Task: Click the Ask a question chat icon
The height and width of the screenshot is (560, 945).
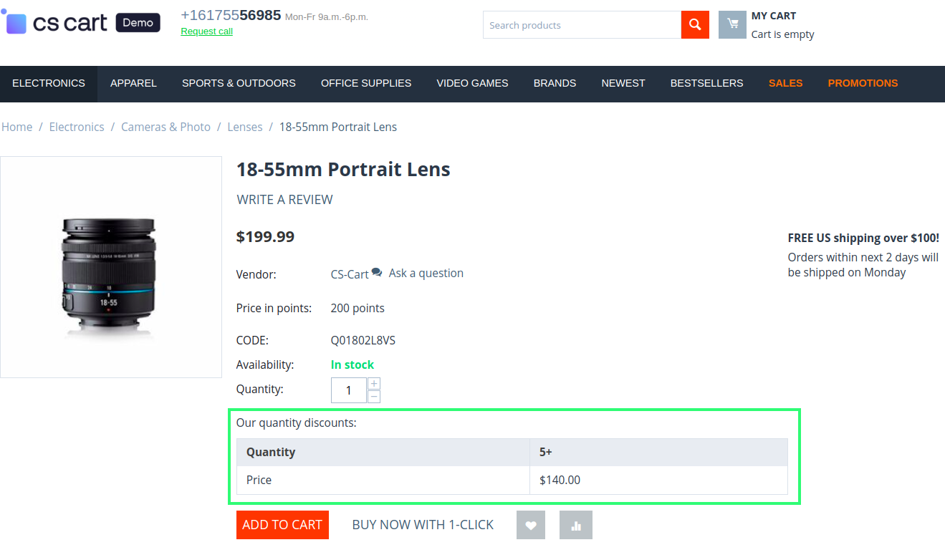Action: click(377, 273)
